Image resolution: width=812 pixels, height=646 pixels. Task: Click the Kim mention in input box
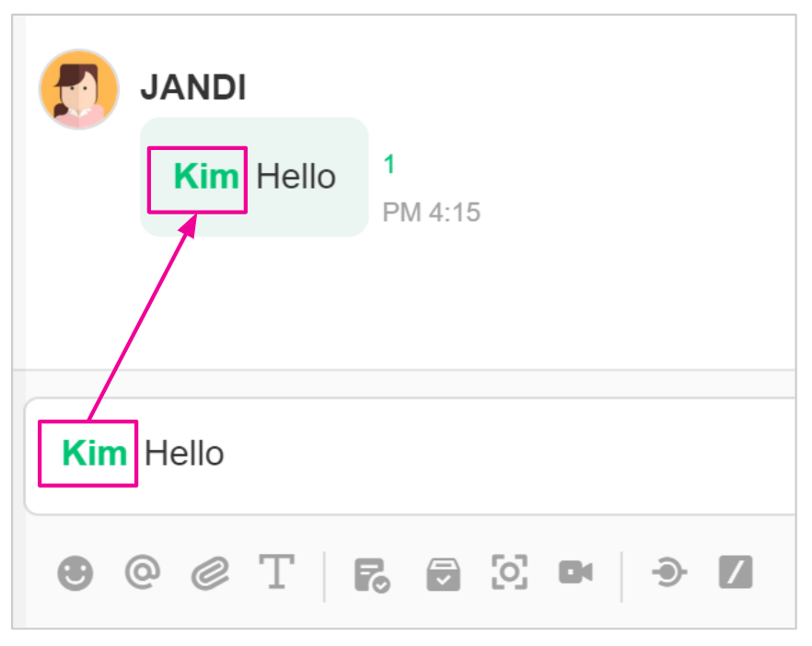(x=94, y=453)
